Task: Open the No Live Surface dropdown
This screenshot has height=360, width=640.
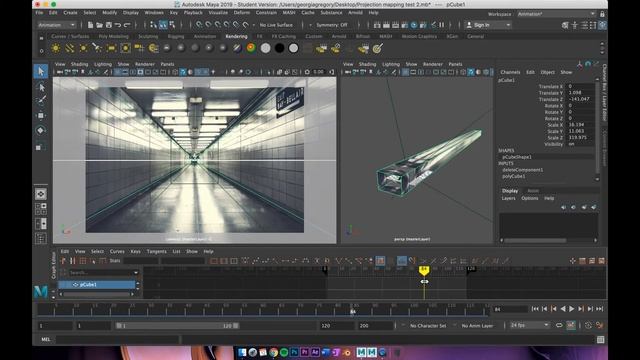Action: 276,25
